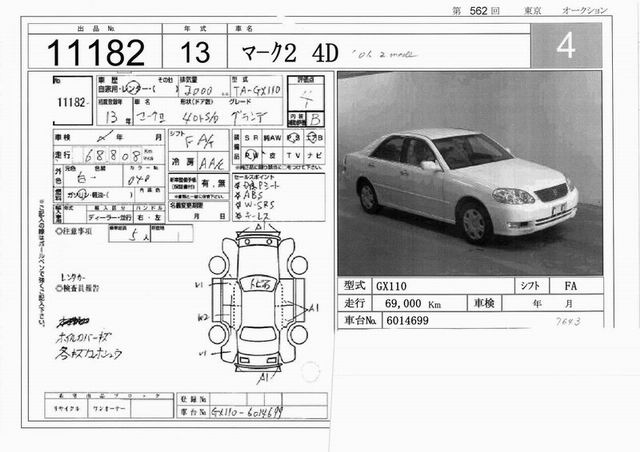The image size is (640, 452).
Task: Click the オークション header label
Action: (584, 11)
